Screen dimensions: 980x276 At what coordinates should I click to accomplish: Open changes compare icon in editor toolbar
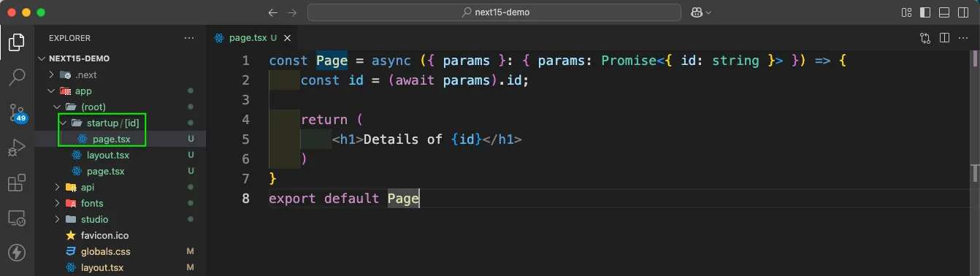pos(925,38)
